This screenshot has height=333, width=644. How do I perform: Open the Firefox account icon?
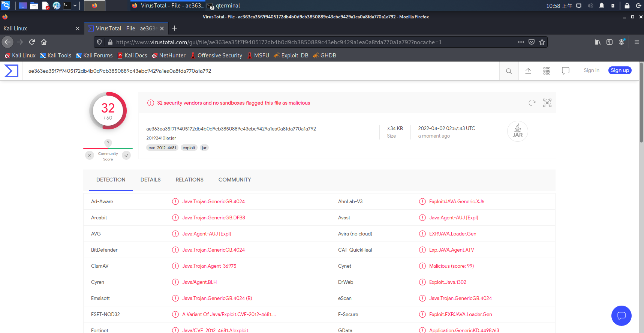pos(622,42)
